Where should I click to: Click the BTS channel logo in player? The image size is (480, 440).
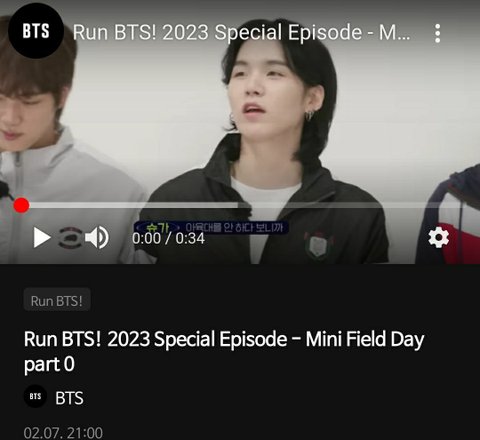pyautogui.click(x=36, y=31)
